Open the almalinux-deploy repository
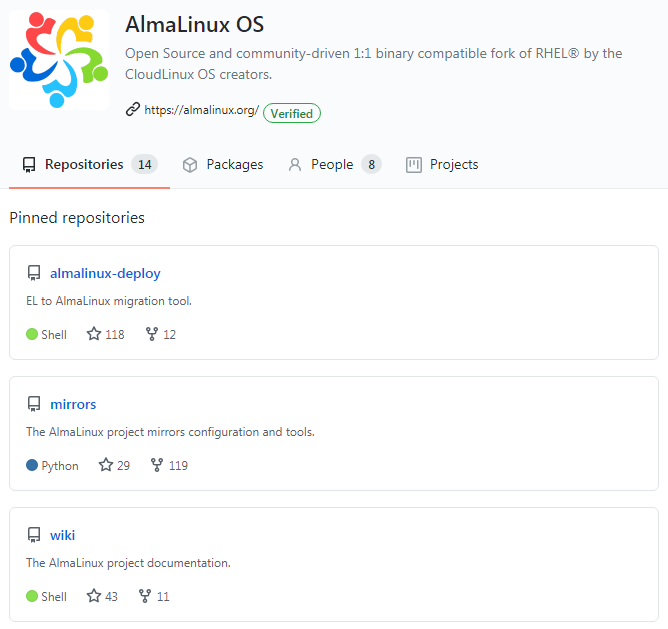668x629 pixels. click(x=105, y=273)
